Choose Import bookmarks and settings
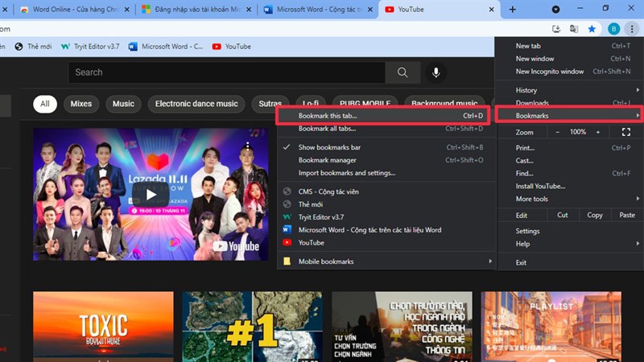The width and height of the screenshot is (644, 362). pos(386,173)
